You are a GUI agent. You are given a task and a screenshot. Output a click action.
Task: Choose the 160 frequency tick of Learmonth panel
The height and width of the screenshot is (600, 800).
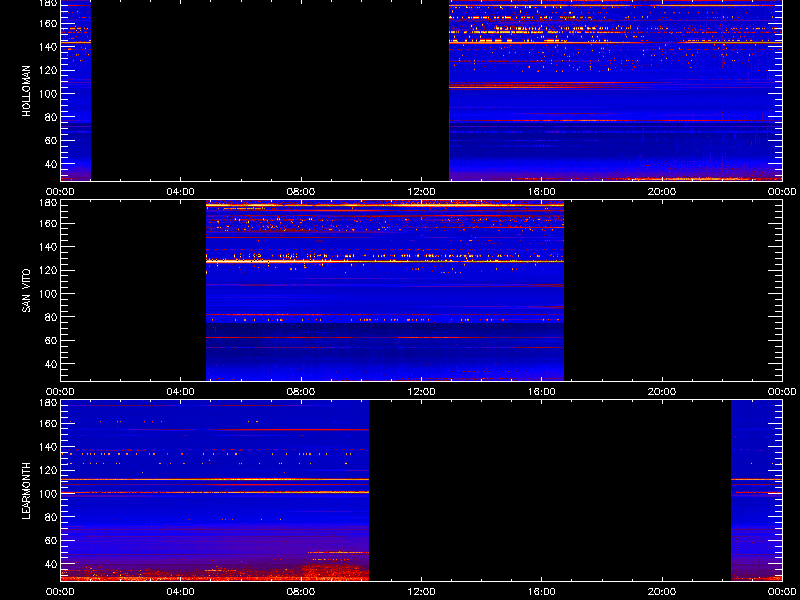coord(50,423)
